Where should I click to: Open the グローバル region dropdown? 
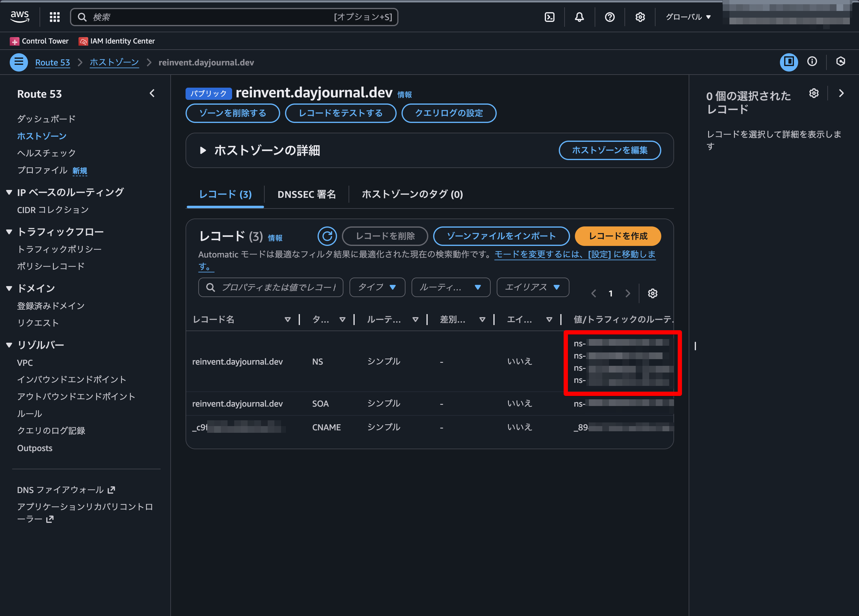pos(688,17)
